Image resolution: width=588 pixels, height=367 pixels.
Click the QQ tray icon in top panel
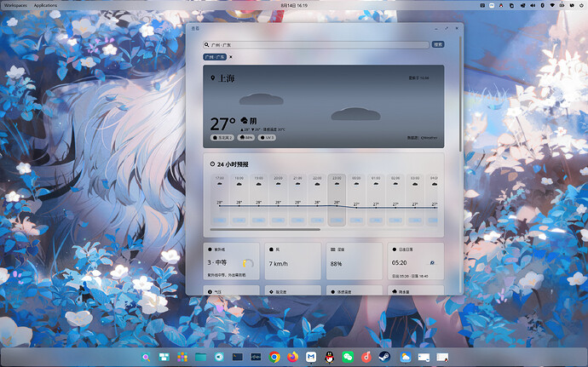[x=501, y=5]
